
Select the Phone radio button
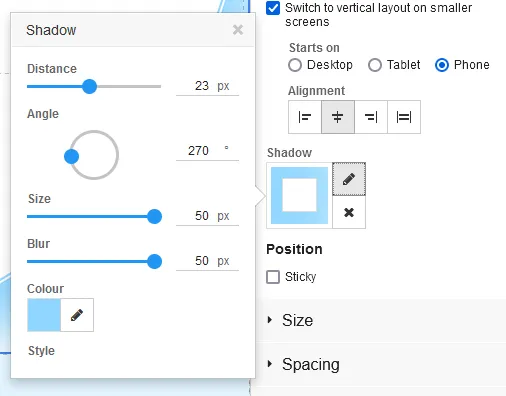[442, 65]
